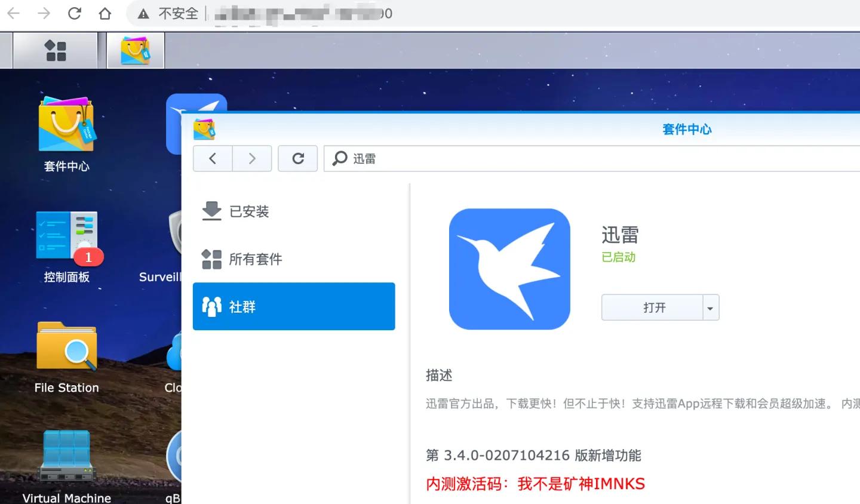Image resolution: width=860 pixels, height=504 pixels.
Task: Select 已安装 in the sidebar
Action: pyautogui.click(x=294, y=211)
